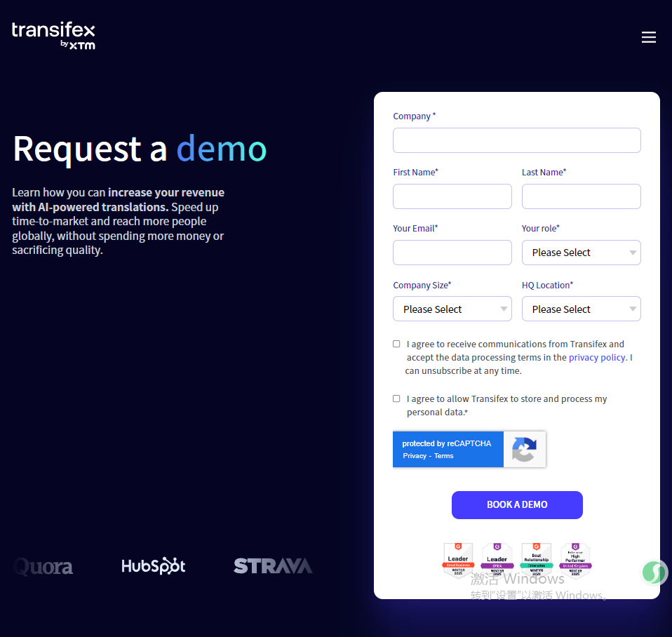Click the "Request a demo" heading
This screenshot has width=672, height=637.
pos(140,149)
